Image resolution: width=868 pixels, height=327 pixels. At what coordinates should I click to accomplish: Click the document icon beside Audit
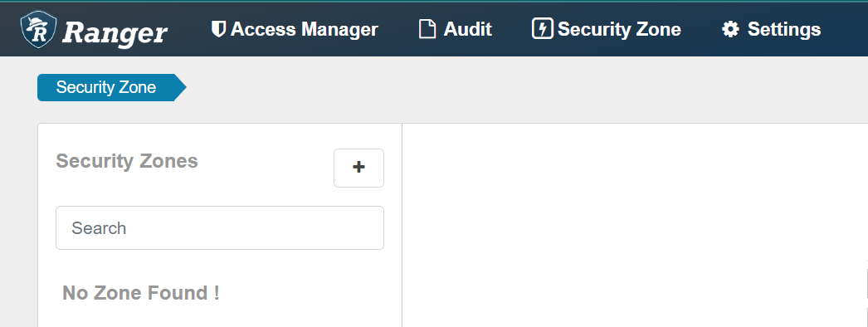point(427,29)
